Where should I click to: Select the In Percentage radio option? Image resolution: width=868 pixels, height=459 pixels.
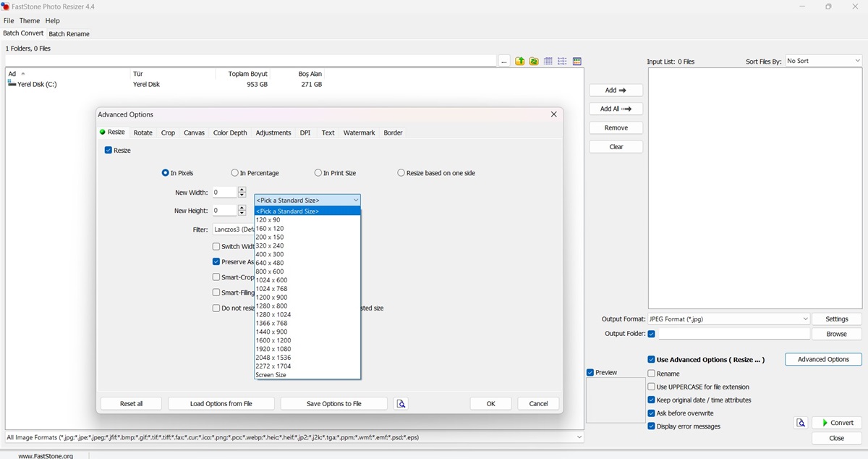pyautogui.click(x=234, y=173)
